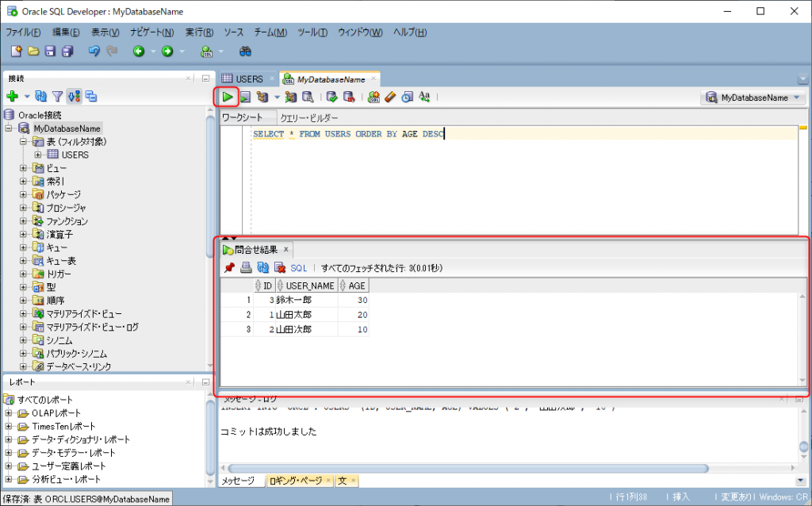
Task: Open SQL History clock icon
Action: click(x=408, y=97)
